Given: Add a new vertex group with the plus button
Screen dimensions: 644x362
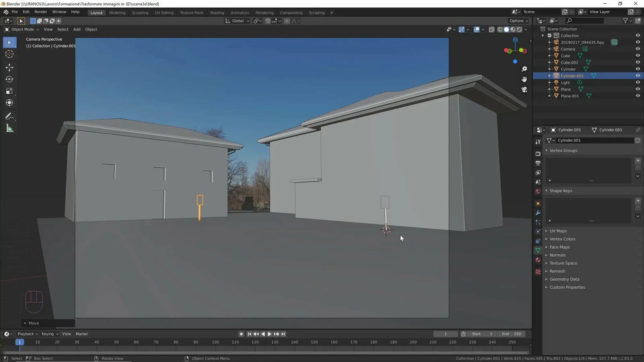Looking at the screenshot, I should (638, 160).
